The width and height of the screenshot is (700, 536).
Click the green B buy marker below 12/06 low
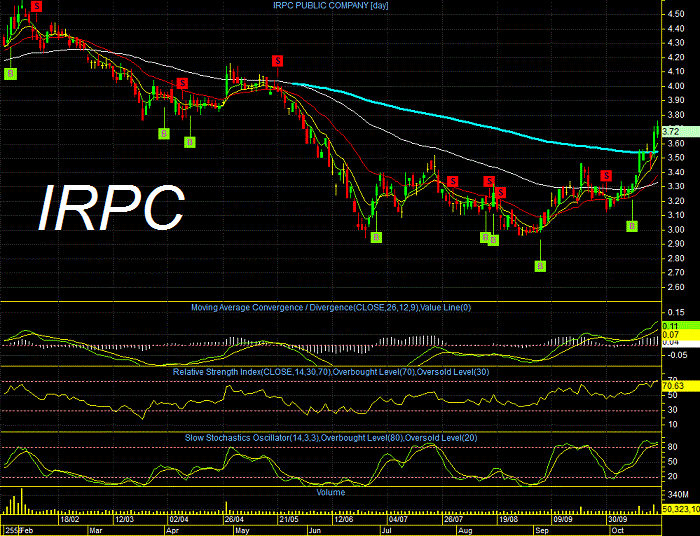(x=376, y=237)
